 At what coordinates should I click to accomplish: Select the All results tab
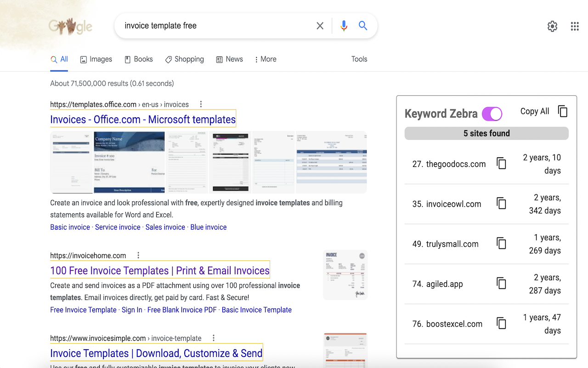click(59, 59)
